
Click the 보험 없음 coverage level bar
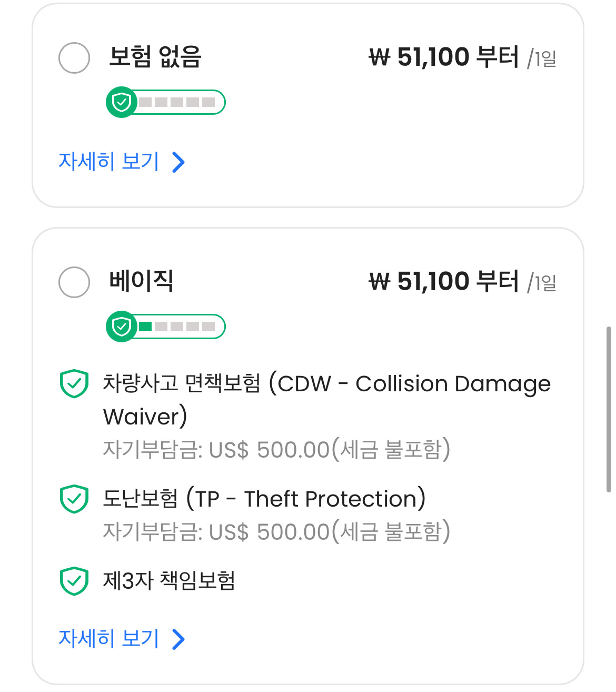point(177,102)
